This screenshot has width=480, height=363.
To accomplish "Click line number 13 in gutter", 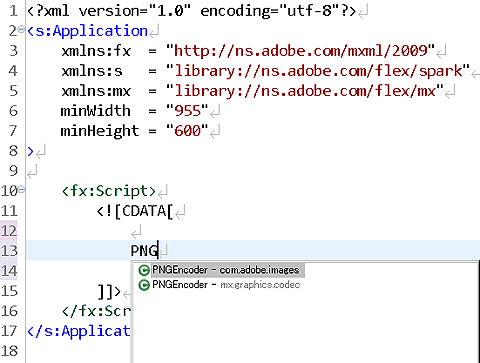I will click(x=9, y=250).
